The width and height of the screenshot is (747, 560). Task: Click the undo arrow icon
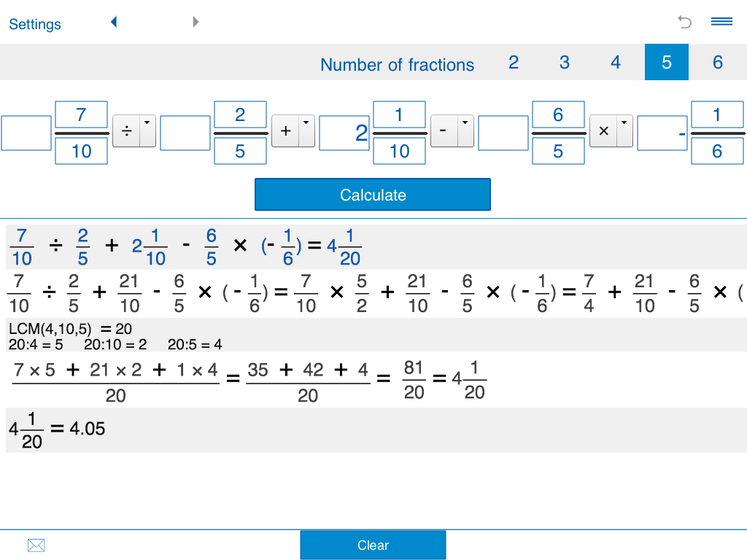(684, 22)
